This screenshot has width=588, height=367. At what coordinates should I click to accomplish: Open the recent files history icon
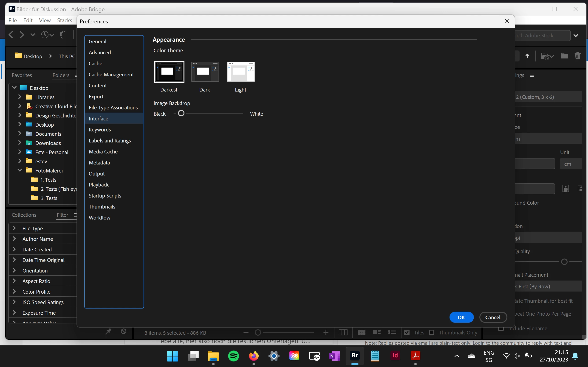tap(45, 35)
